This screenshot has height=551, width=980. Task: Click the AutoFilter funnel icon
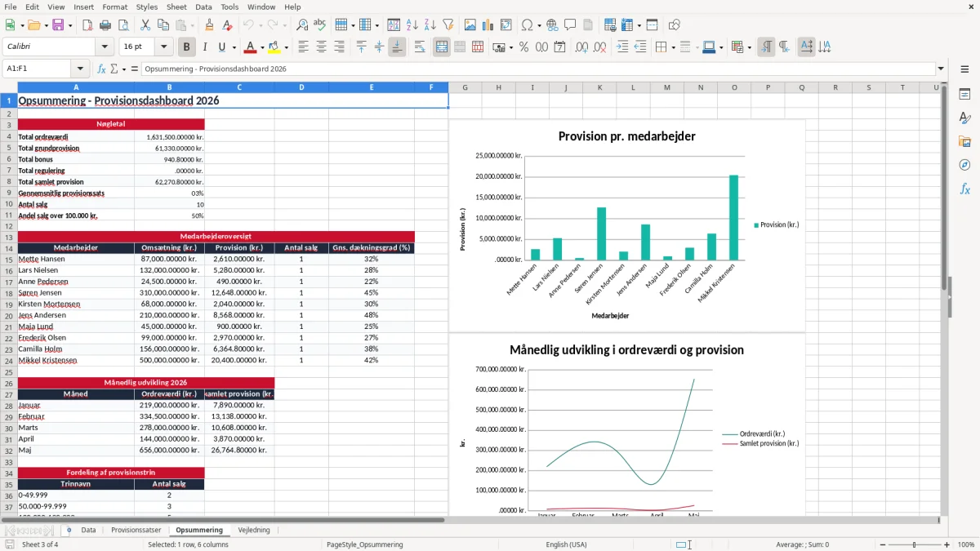click(x=448, y=25)
